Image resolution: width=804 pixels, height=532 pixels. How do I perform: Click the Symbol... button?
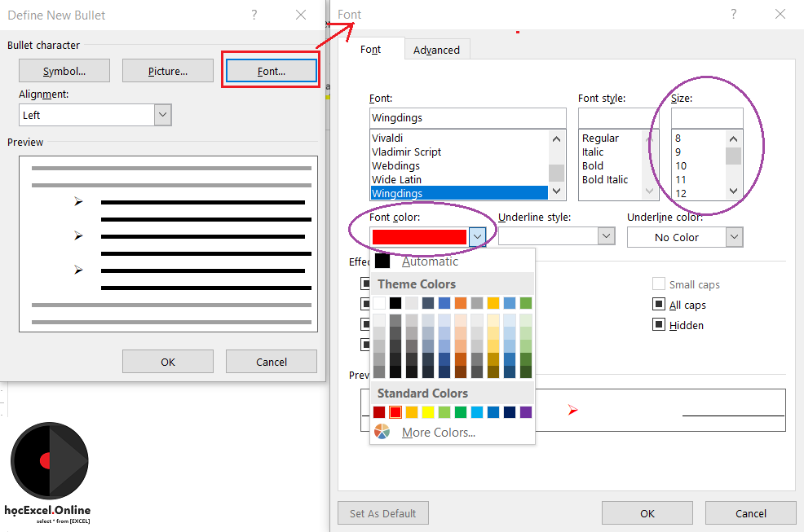coord(64,71)
